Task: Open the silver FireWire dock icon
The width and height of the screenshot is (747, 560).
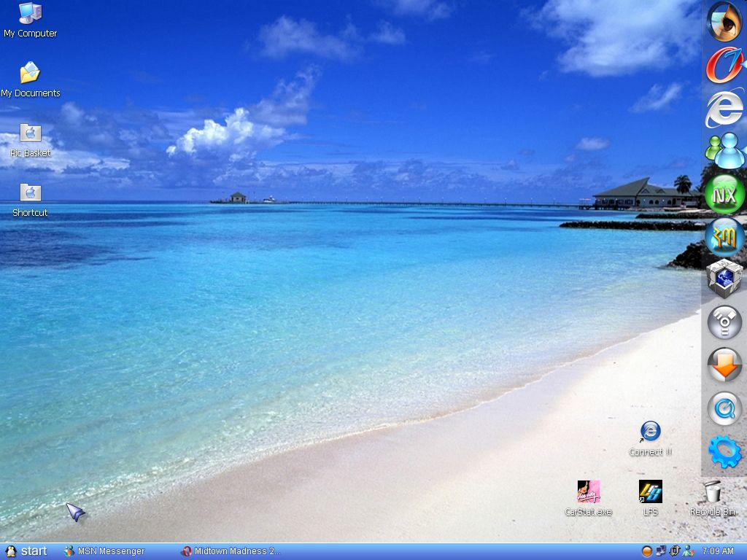Action: point(724,322)
